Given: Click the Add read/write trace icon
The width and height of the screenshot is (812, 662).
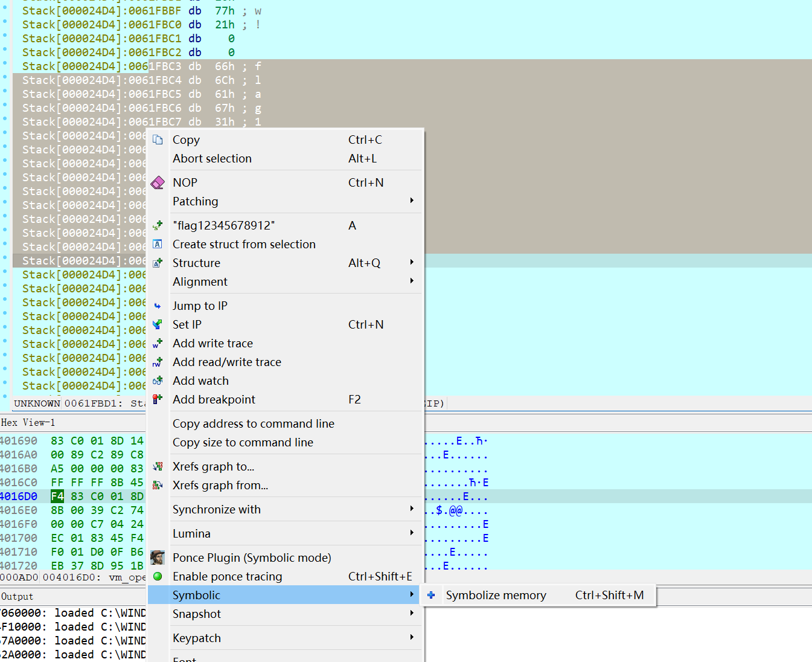Looking at the screenshot, I should (x=158, y=362).
